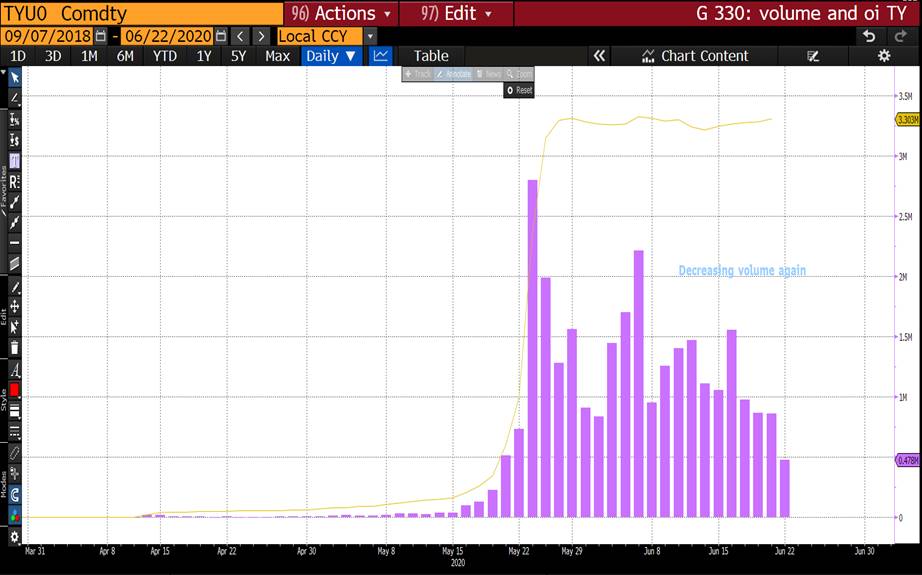The height and width of the screenshot is (575, 922).
Task: Select the YTD range
Action: click(x=165, y=56)
